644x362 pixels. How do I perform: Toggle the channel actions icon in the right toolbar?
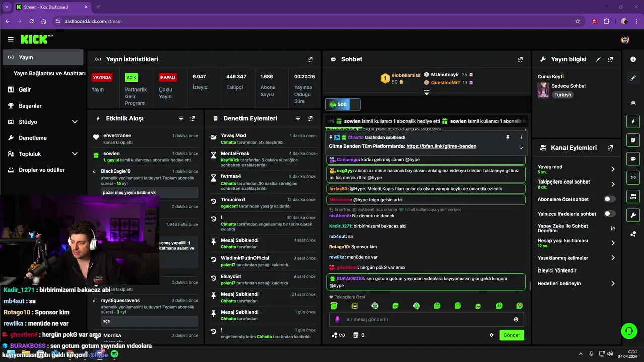click(x=633, y=196)
